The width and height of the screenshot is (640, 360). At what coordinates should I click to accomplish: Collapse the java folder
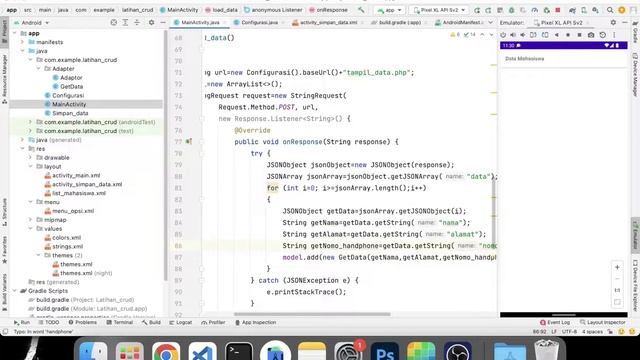coord(22,51)
